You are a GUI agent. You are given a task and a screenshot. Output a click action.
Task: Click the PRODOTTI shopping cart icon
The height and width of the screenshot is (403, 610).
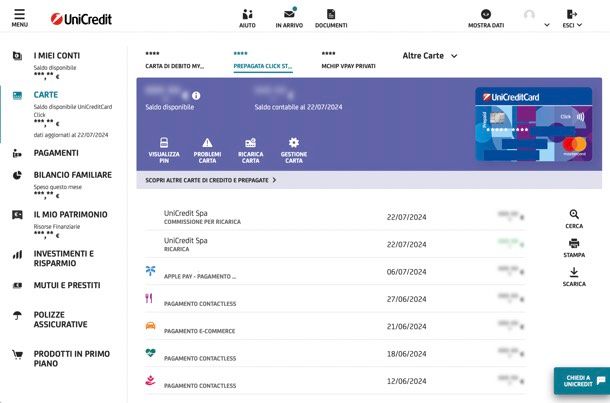[18, 354]
